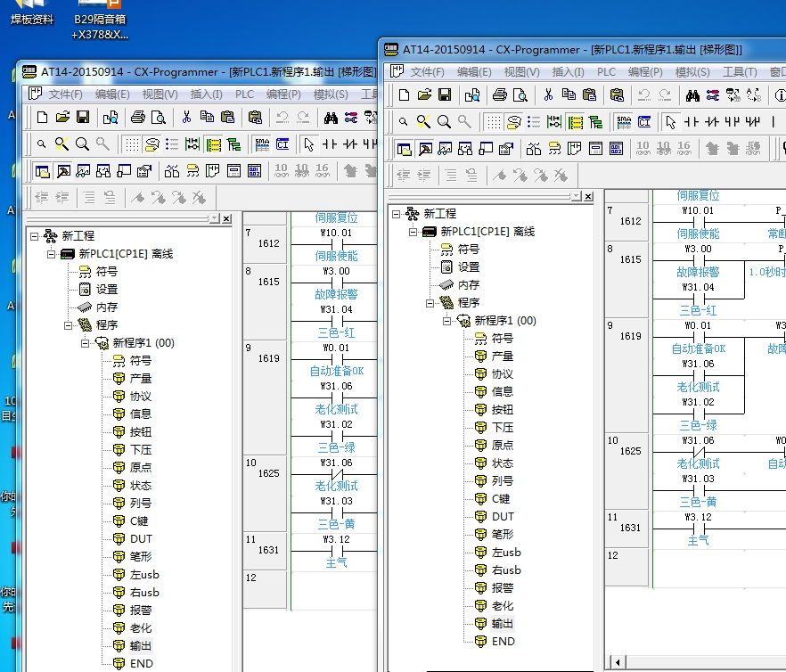Click Save floppy icon in left window
Screen dimensions: 786x672
[x=83, y=118]
